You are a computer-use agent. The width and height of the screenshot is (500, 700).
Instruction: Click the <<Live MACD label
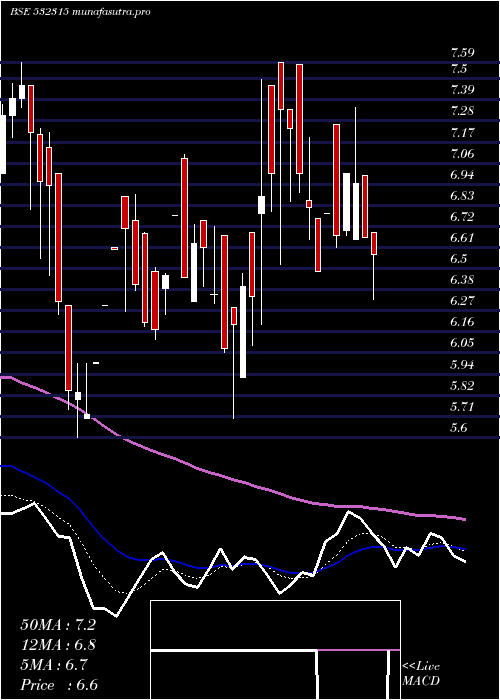coord(421,674)
